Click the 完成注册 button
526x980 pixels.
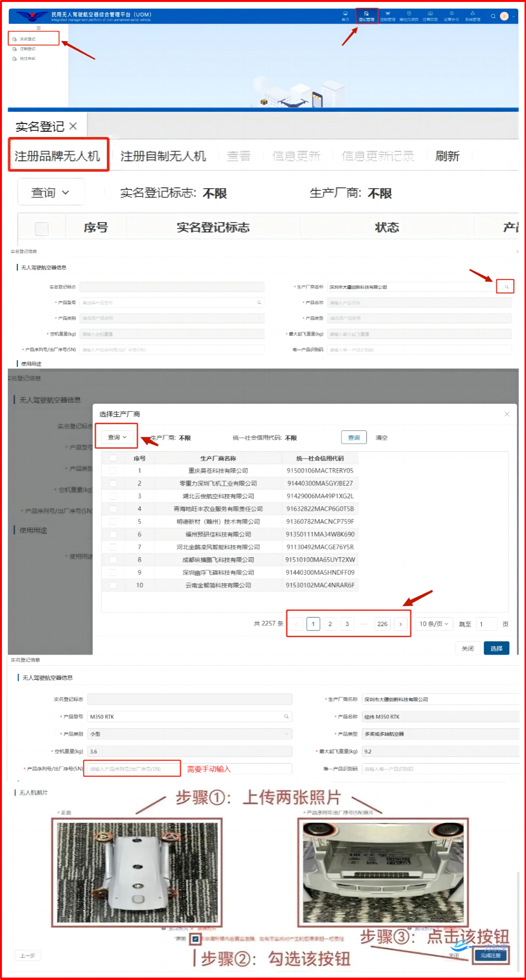point(490,955)
